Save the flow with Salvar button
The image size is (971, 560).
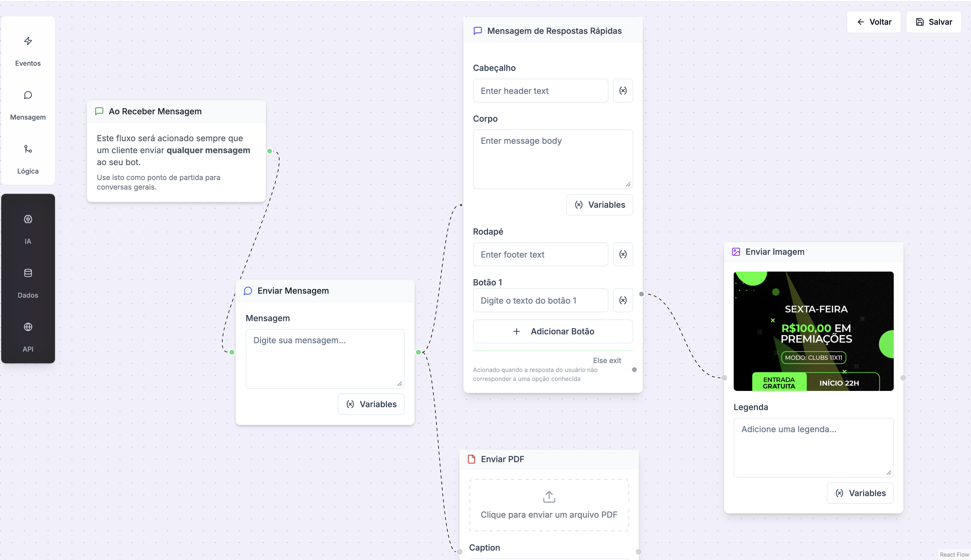pos(934,22)
